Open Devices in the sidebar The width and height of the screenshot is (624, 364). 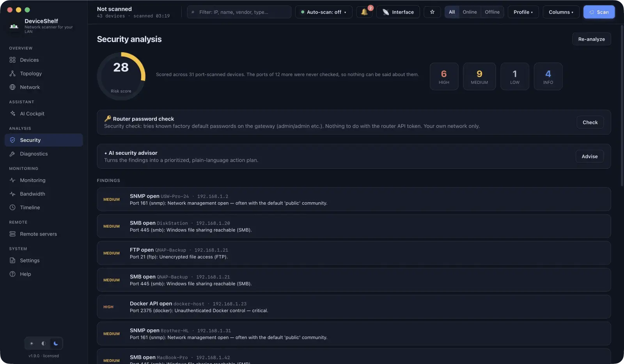click(x=44, y=60)
